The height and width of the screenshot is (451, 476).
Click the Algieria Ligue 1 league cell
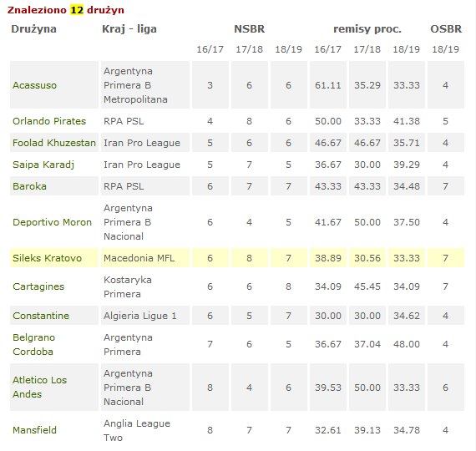click(x=145, y=316)
